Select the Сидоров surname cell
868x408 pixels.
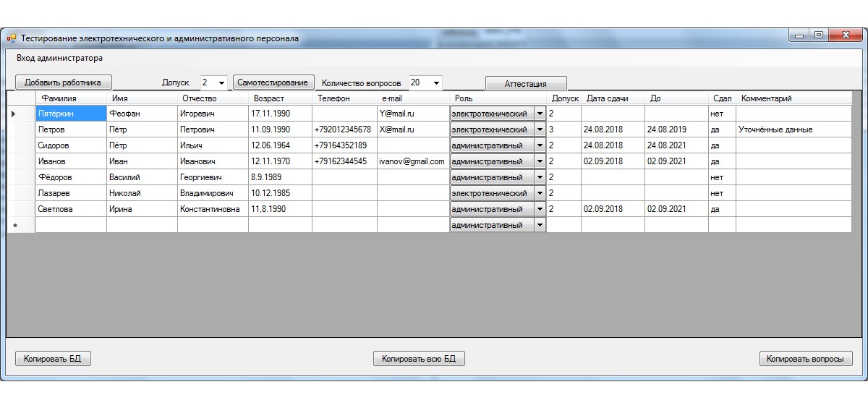[71, 145]
